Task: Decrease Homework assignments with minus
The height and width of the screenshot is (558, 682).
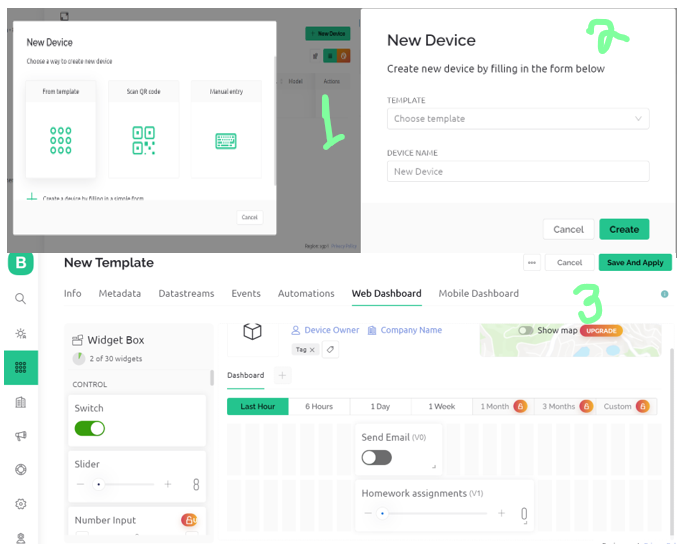Action: click(368, 513)
